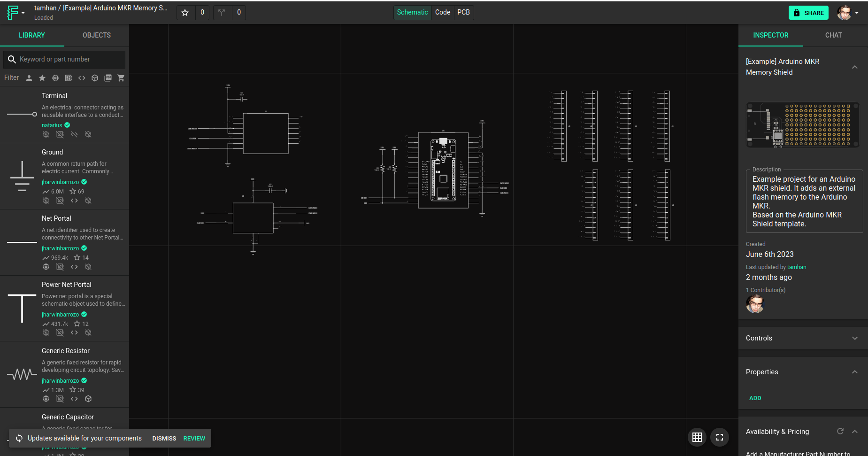Screen dimensions: 868x456
Task: Focus the keyword or part number search field
Action: click(x=64, y=59)
